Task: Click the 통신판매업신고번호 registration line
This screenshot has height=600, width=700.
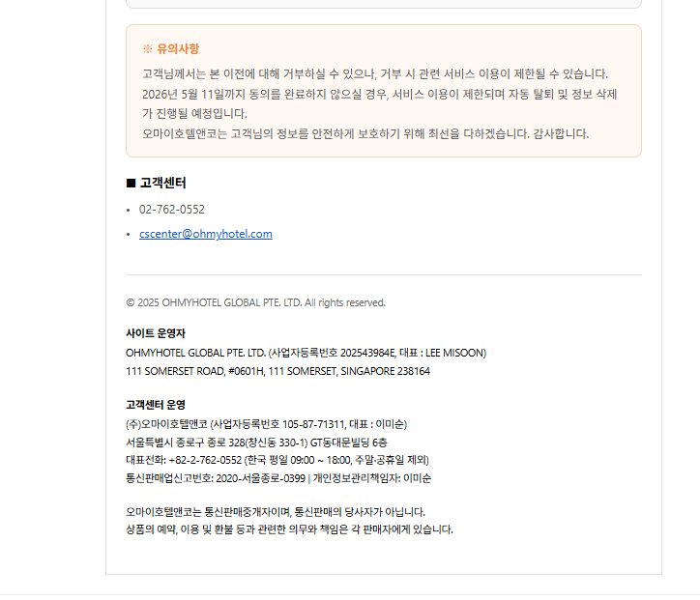Action: [x=278, y=478]
